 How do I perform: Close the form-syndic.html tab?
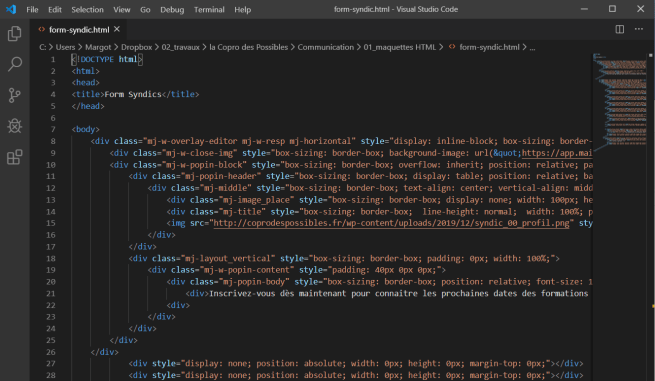[x=117, y=29]
